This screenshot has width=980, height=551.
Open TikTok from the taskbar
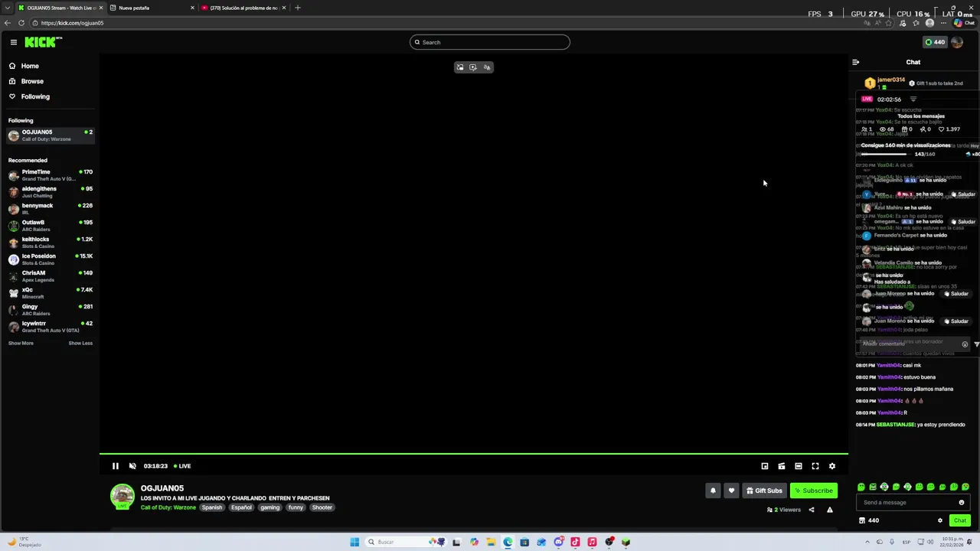[x=575, y=542]
